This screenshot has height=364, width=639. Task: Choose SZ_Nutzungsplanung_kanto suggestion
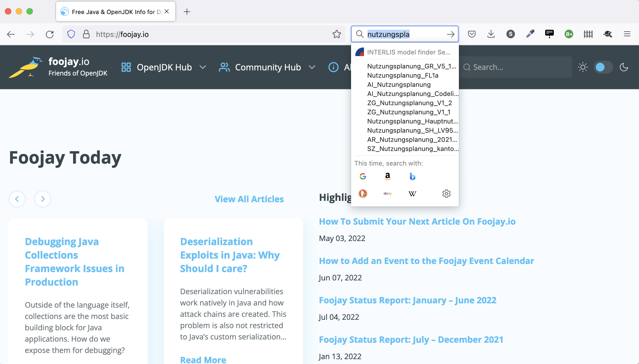click(x=405, y=149)
